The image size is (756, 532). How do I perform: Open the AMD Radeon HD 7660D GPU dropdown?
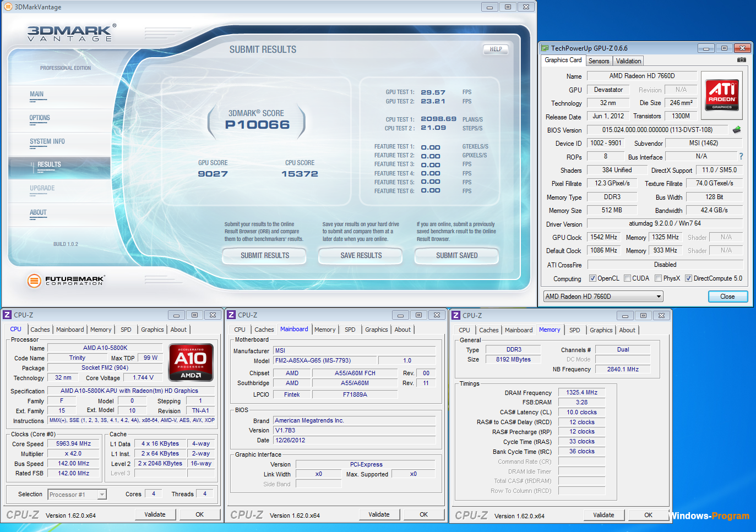tap(603, 297)
